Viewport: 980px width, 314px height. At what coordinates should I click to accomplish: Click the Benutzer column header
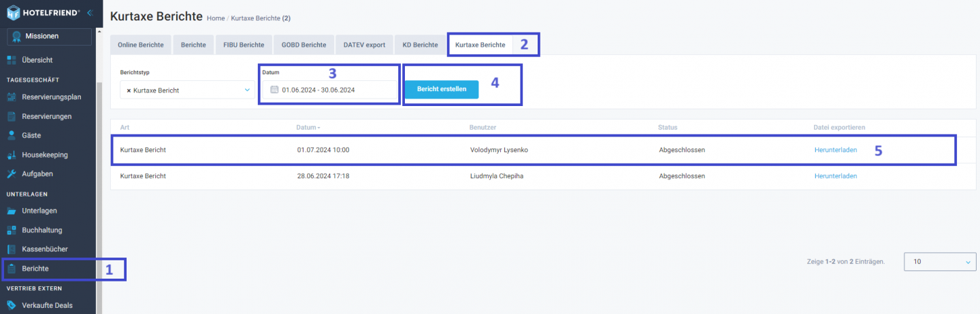483,128
